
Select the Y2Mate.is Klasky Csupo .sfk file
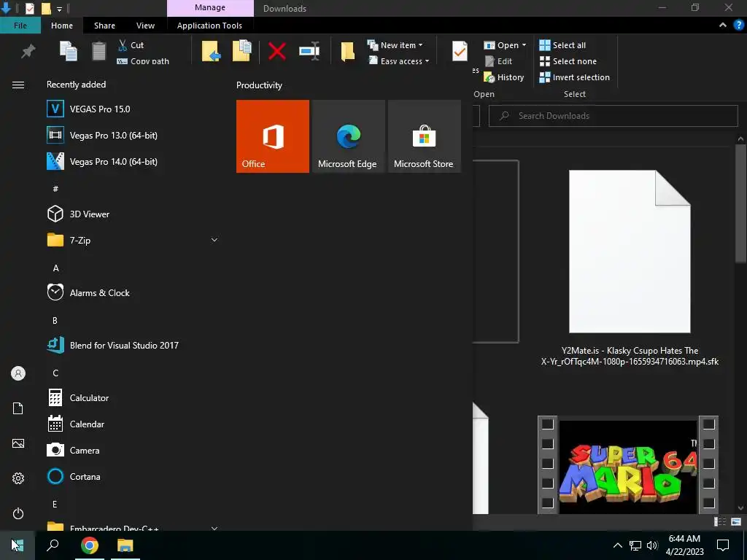tap(630, 268)
